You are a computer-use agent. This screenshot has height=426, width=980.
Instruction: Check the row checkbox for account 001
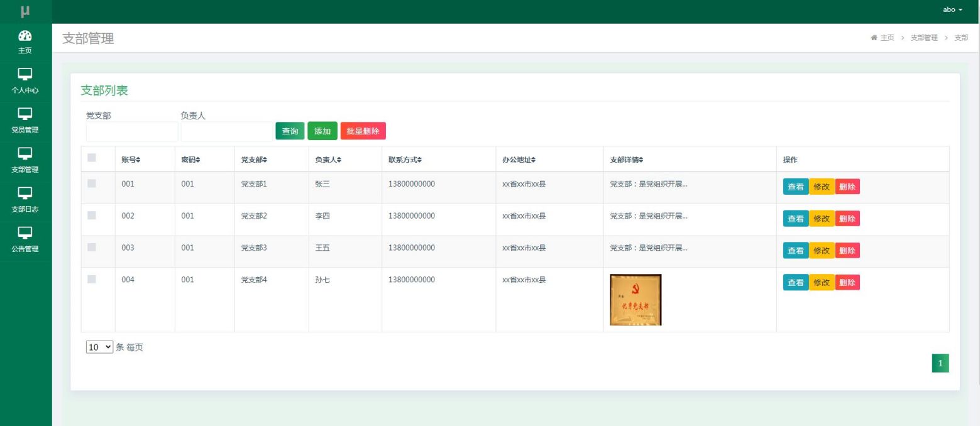pyautogui.click(x=92, y=184)
